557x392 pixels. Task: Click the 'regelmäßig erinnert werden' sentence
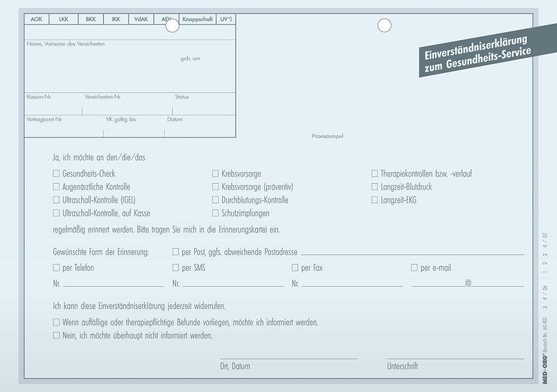point(166,230)
